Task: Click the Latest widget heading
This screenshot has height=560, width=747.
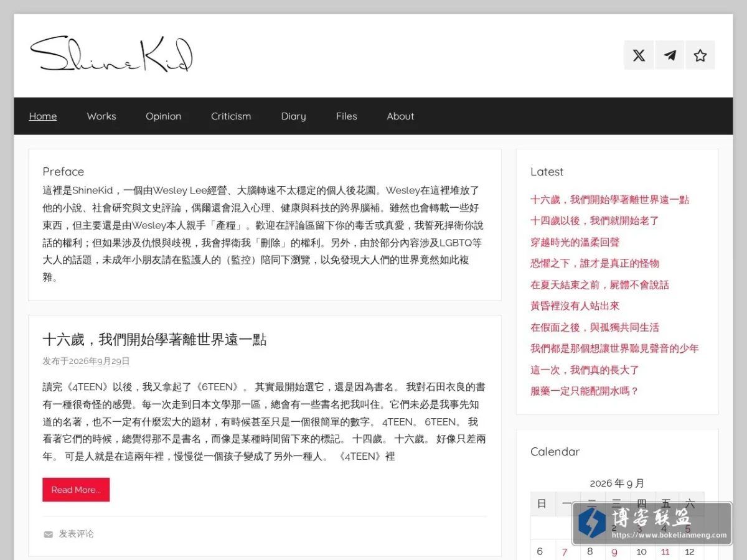Action: coord(547,172)
